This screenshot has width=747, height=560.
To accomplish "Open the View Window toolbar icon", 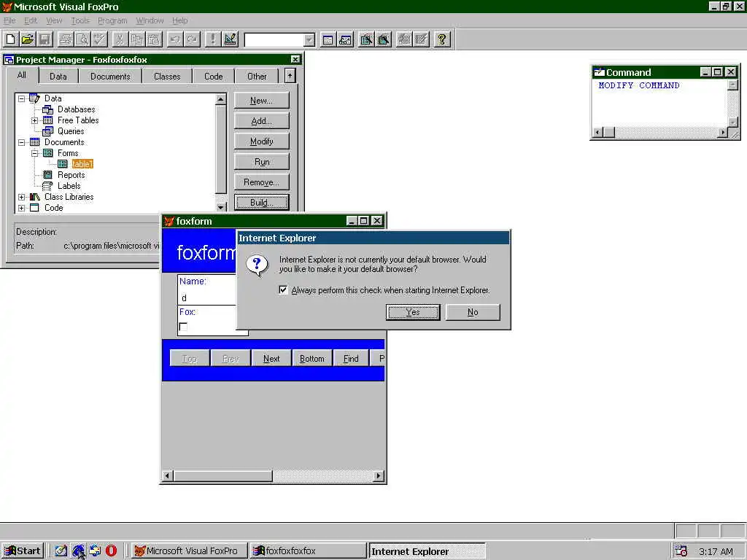I will click(x=345, y=39).
